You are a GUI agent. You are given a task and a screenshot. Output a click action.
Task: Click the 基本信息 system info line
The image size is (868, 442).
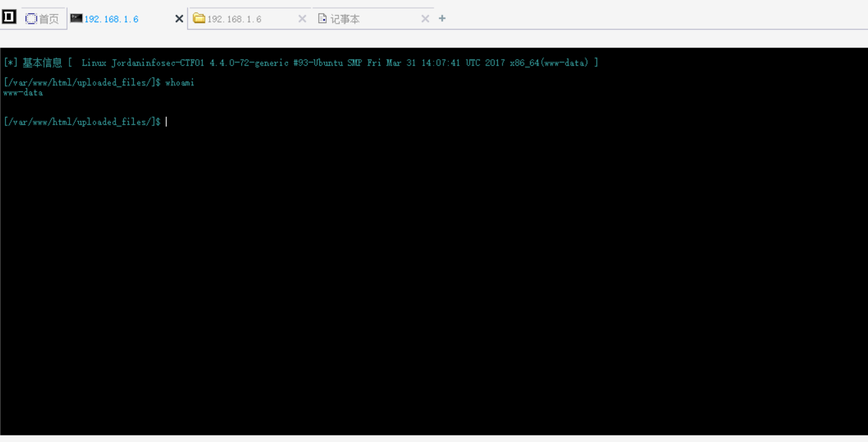[x=300, y=63]
